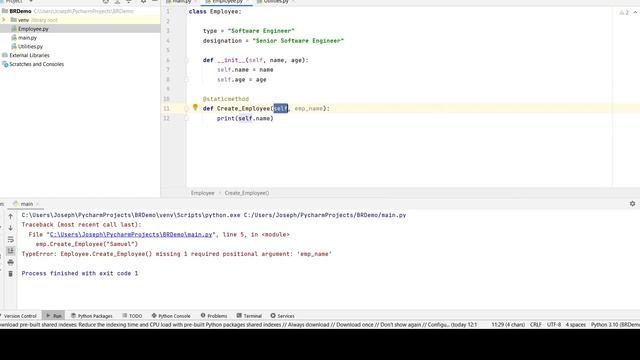Select Employee.py in project tree
Screen dimensions: 640x360
tap(33, 29)
